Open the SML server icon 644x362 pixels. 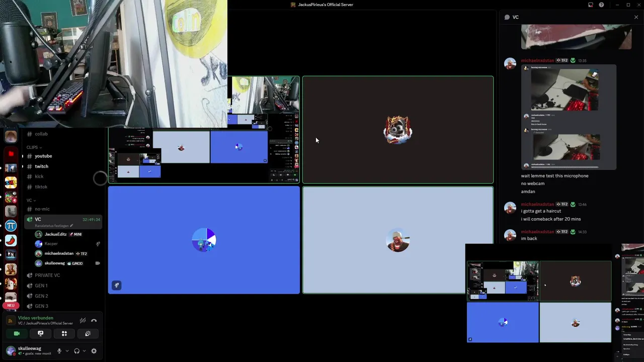point(11,183)
